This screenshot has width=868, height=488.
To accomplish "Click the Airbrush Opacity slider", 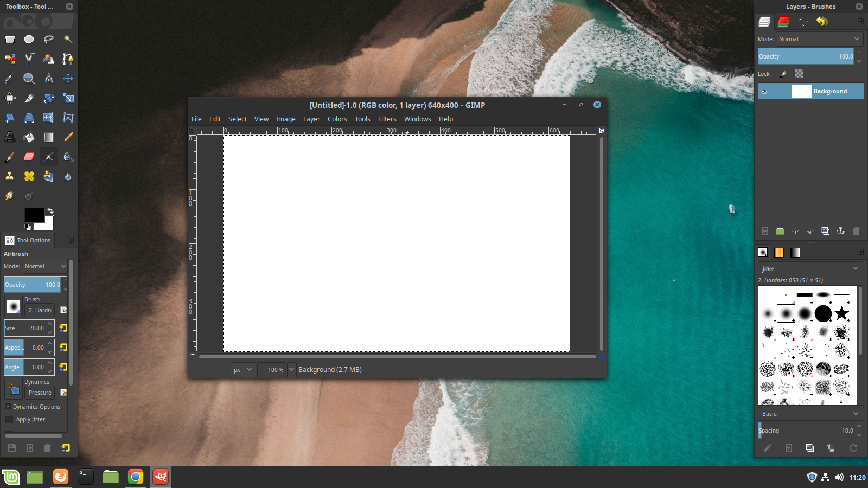I will [33, 285].
